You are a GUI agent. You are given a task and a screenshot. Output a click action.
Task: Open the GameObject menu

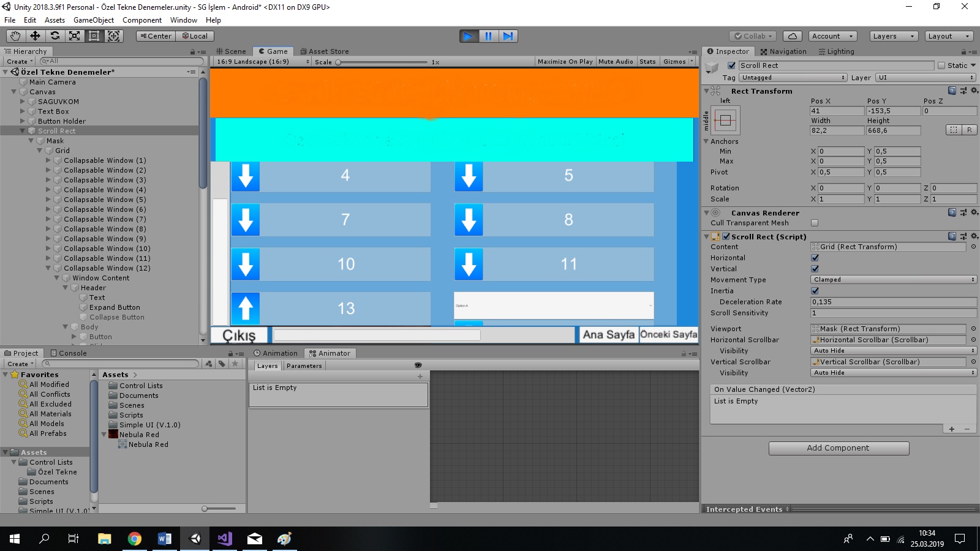(x=94, y=20)
